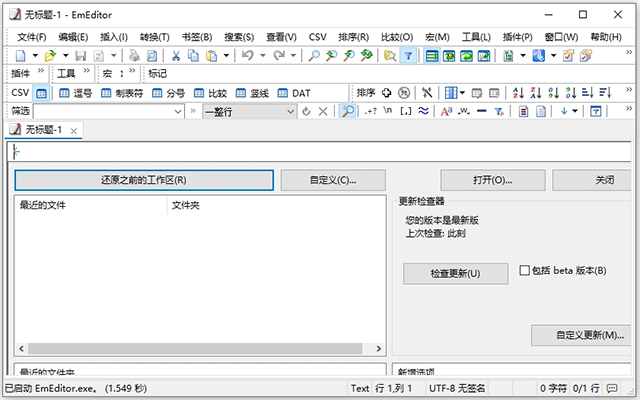Viewport: 640px width, 400px height.
Task: Toggle the No Wrap green lines icon
Action: click(x=432, y=56)
